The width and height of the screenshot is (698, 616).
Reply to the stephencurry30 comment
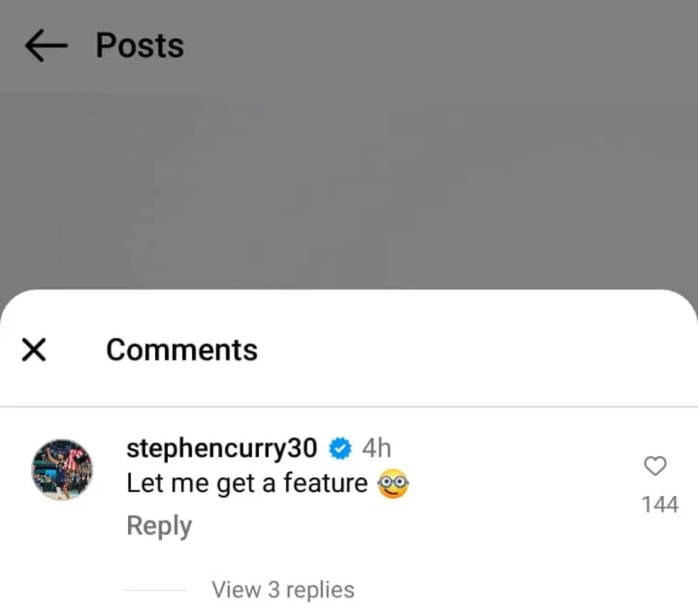pos(159,526)
